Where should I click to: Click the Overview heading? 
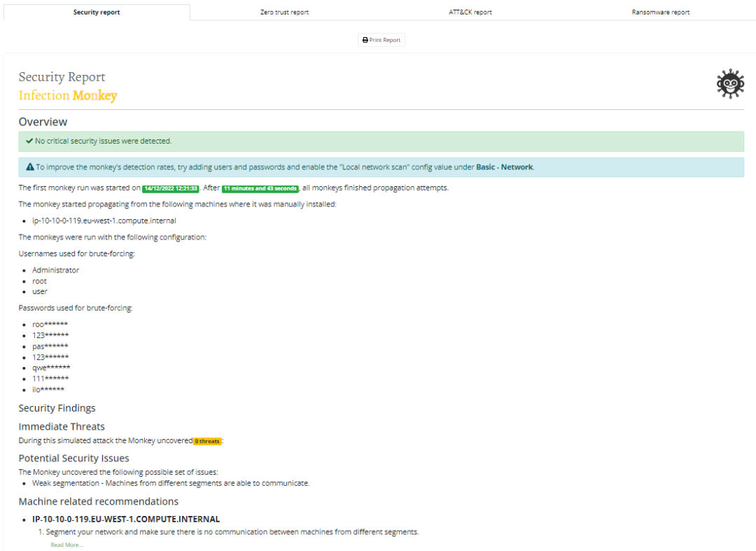click(43, 122)
